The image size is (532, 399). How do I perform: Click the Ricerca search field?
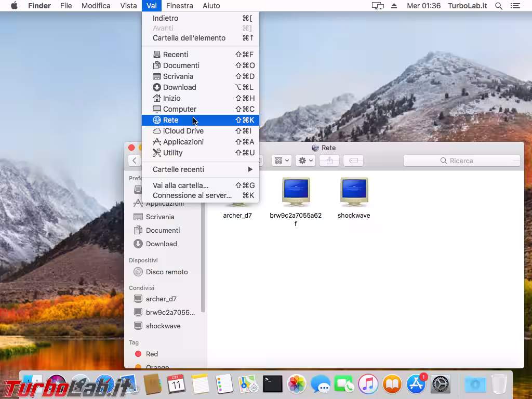pos(461,161)
